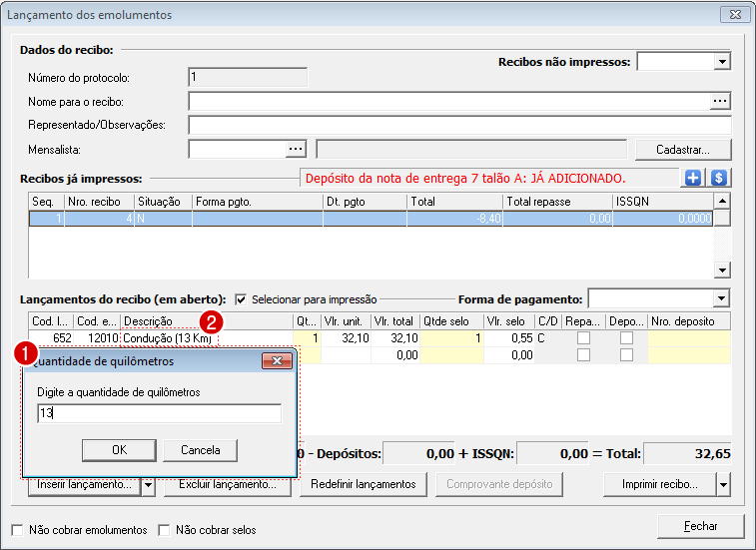This screenshot has width=756, height=550.
Task: Click Redefinir lançamentos button
Action: (364, 485)
